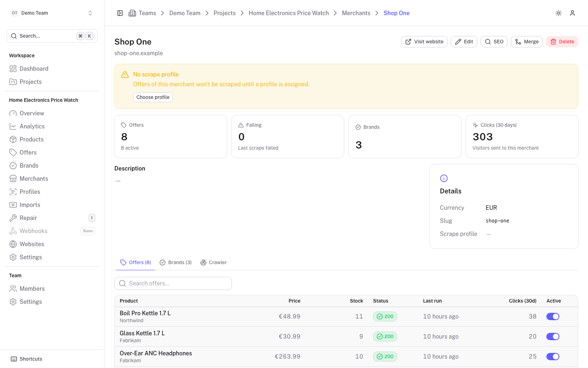Screen dimensions: 588x368
Task: Open the Crawler tab
Action: coord(214,263)
